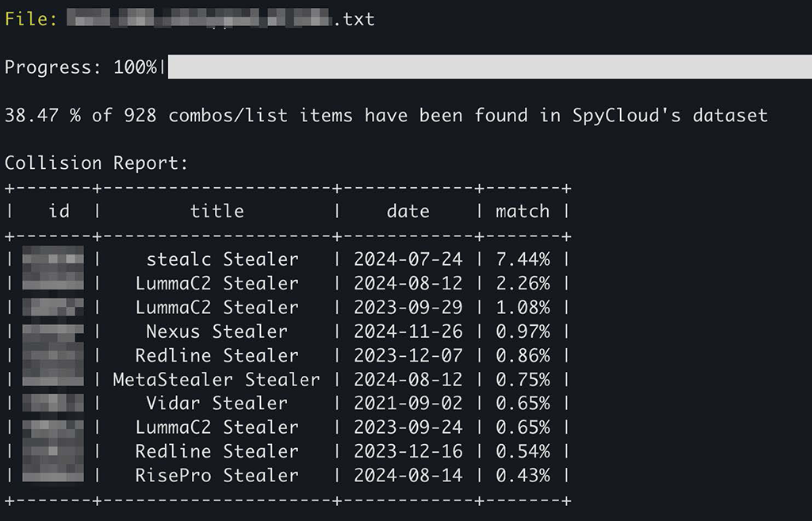
Task: Click the 'title' column header
Action: pyautogui.click(x=216, y=211)
